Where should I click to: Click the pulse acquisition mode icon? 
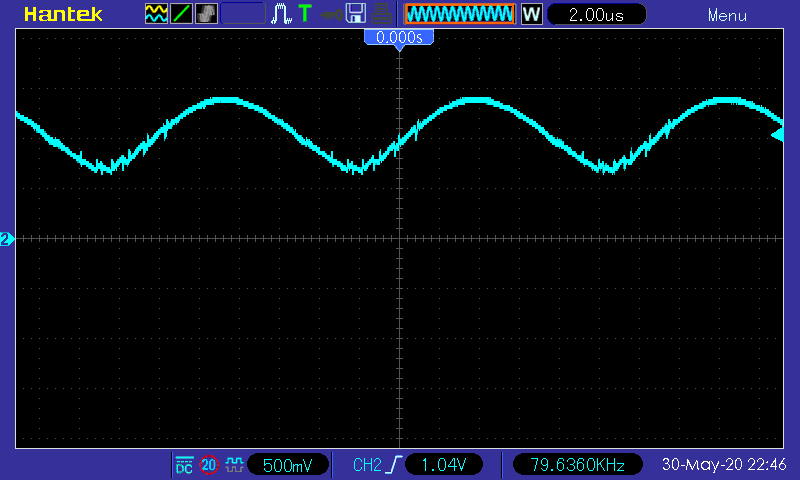click(281, 14)
